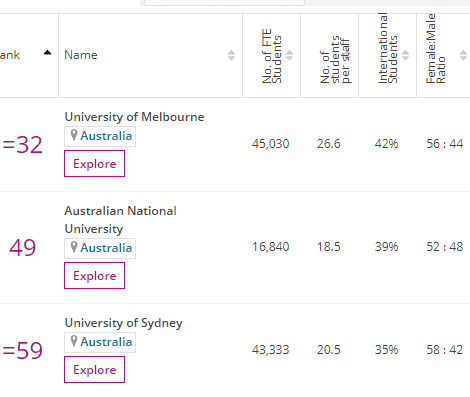Open University of Sydney name link
The image size is (470, 397).
coord(124,323)
